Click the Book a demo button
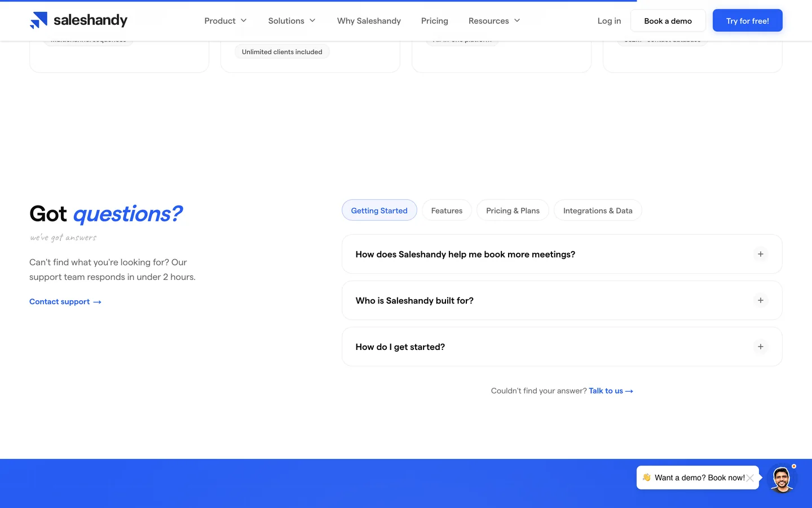Viewport: 812px width, 508px height. tap(668, 21)
